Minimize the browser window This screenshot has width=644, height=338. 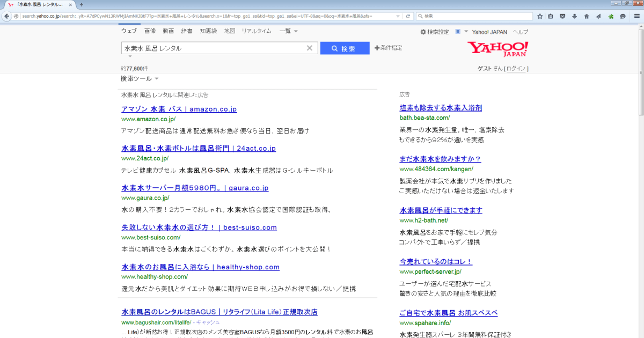[615, 3]
